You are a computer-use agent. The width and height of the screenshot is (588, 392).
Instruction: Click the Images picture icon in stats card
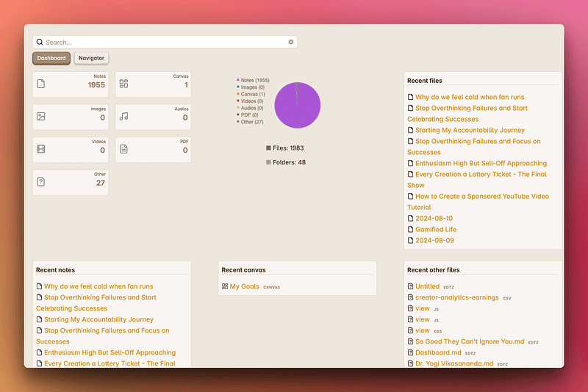[x=41, y=117]
